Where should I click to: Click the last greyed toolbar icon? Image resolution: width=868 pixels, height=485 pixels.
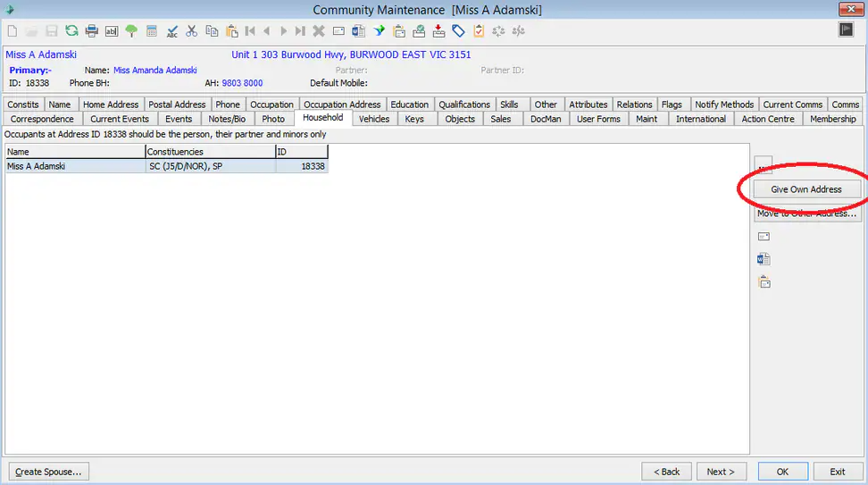518,31
